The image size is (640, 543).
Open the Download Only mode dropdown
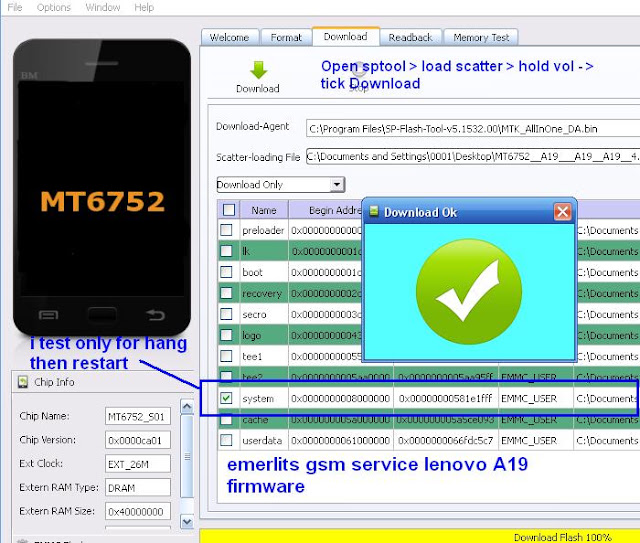(281, 185)
